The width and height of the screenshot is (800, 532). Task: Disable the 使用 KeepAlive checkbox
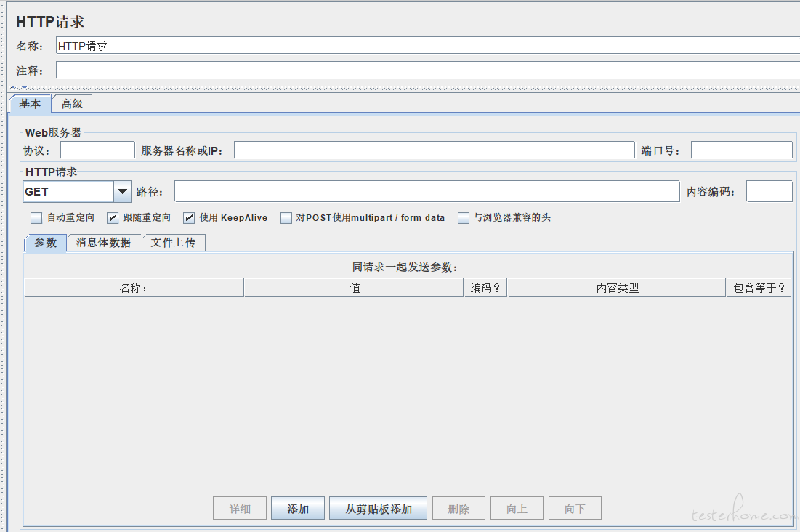pos(189,218)
